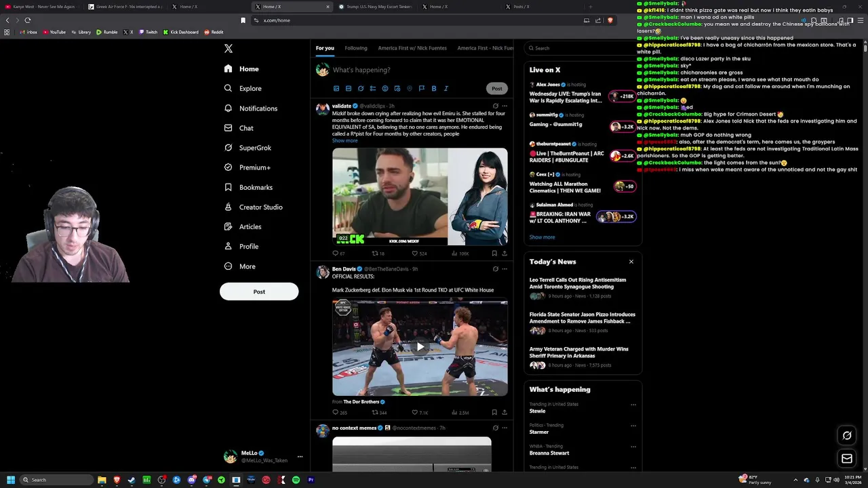Add a poll to the new post
The height and width of the screenshot is (488, 868).
click(x=373, y=88)
